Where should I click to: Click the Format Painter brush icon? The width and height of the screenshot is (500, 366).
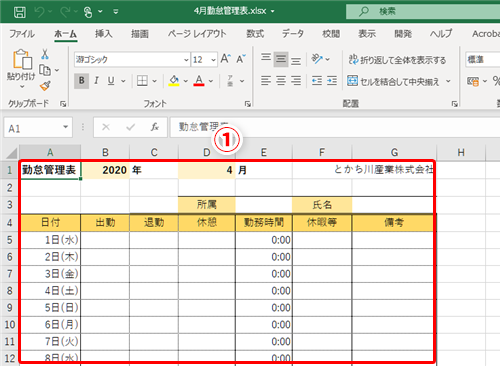pos(45,86)
